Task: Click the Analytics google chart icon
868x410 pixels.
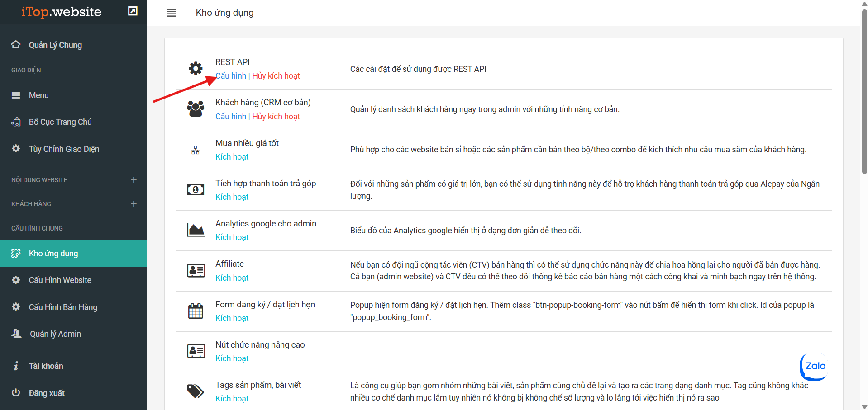Action: click(196, 230)
